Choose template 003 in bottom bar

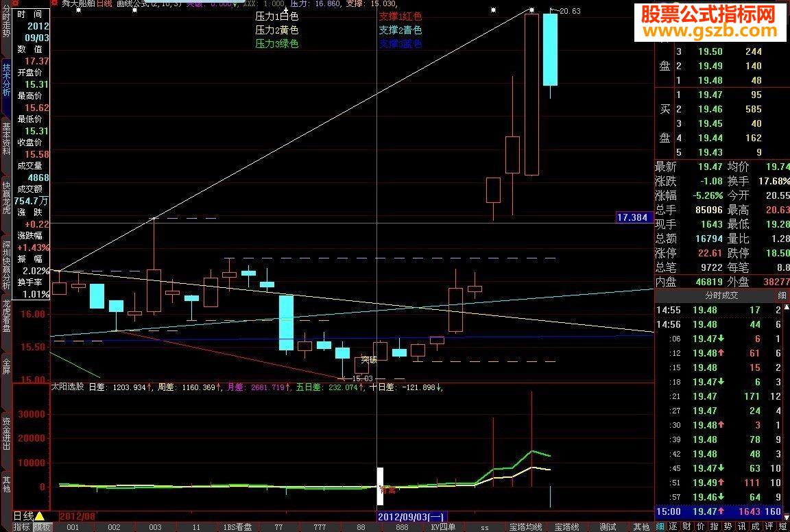click(x=155, y=527)
